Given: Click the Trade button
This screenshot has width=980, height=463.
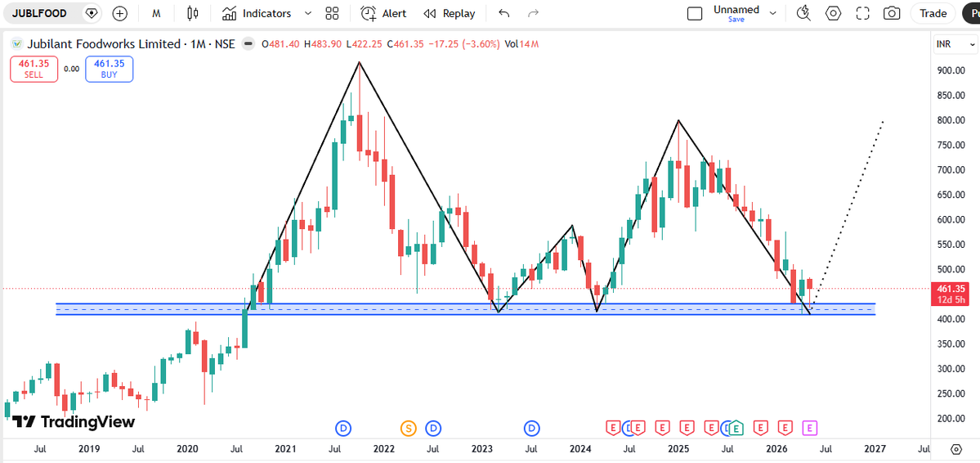Looking at the screenshot, I should click(x=933, y=13).
